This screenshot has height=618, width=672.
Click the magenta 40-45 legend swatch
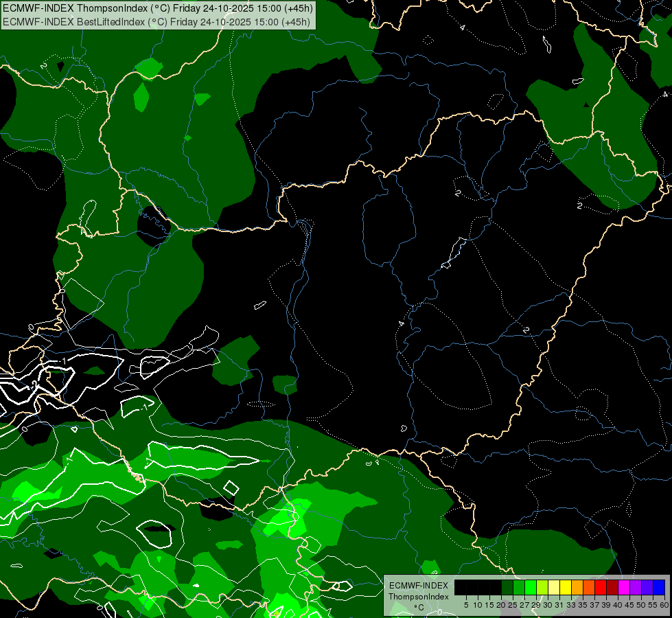coord(624,587)
